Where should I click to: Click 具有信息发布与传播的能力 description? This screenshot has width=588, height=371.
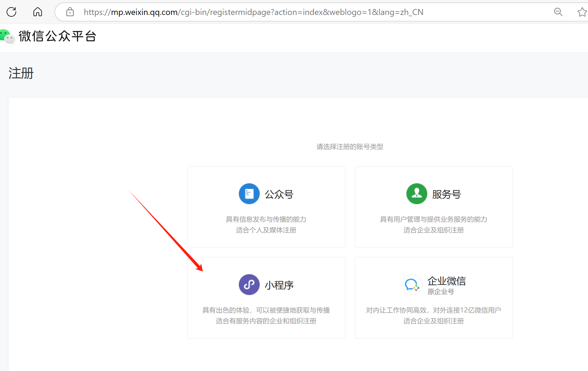click(266, 219)
